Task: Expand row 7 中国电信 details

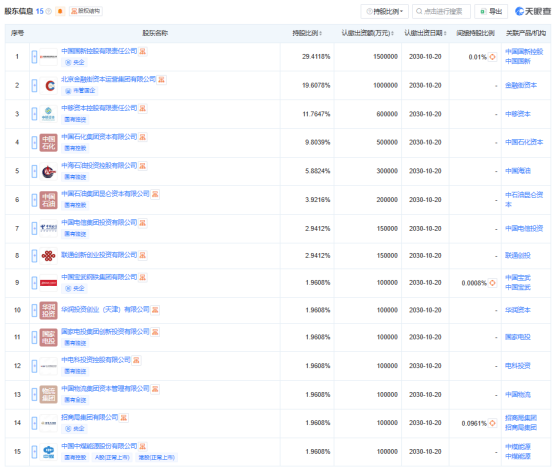Action: [34, 229]
